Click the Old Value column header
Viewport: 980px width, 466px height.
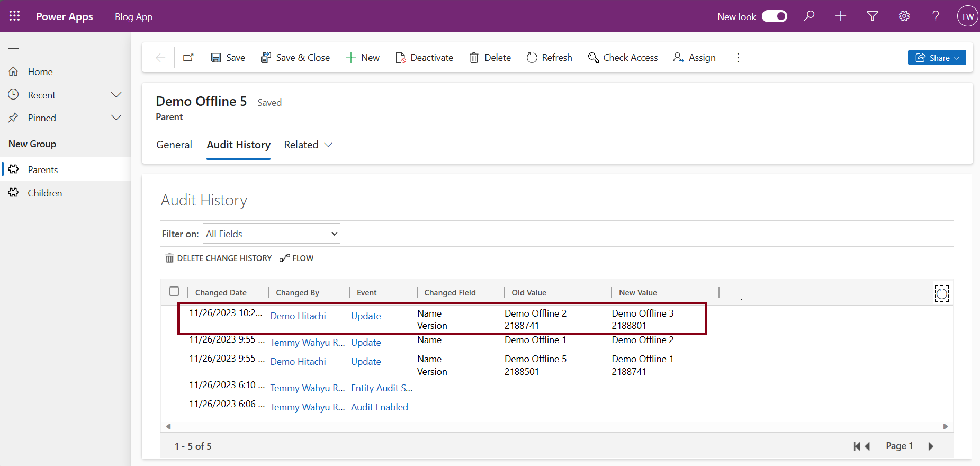pos(529,292)
